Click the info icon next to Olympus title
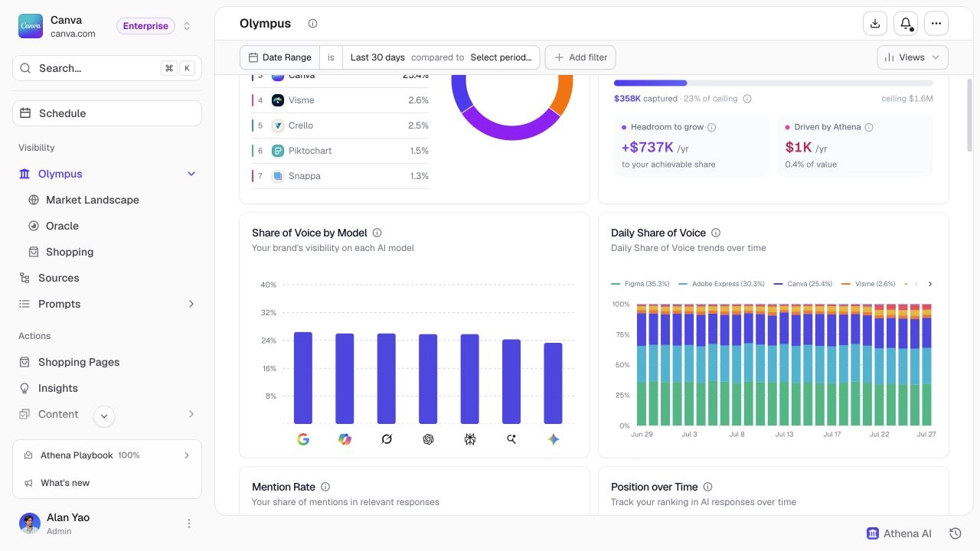This screenshot has height=551, width=980. [312, 24]
